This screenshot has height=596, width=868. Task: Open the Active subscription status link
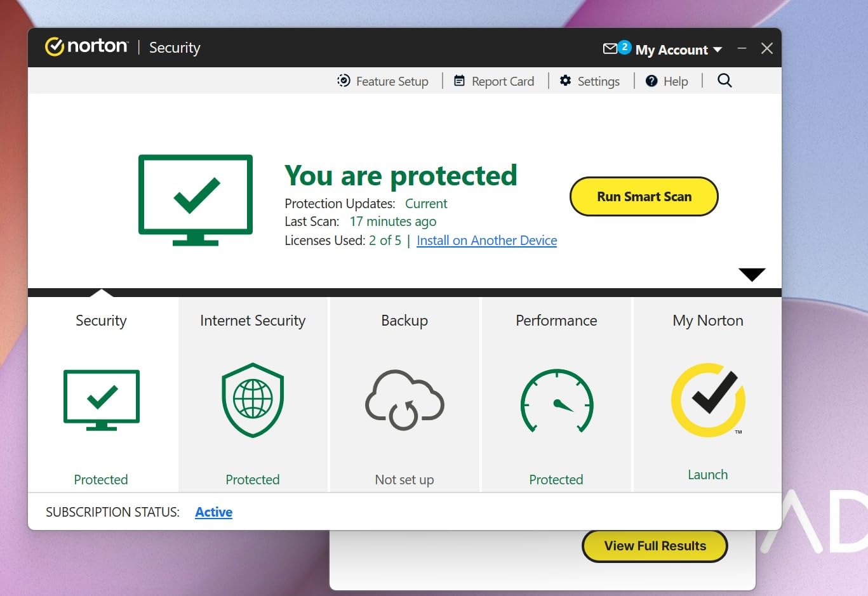213,512
